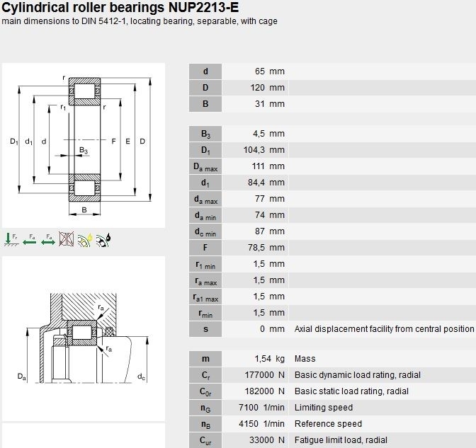Select the value 111 mm
Screen dimensions: 476x448
click(268, 166)
